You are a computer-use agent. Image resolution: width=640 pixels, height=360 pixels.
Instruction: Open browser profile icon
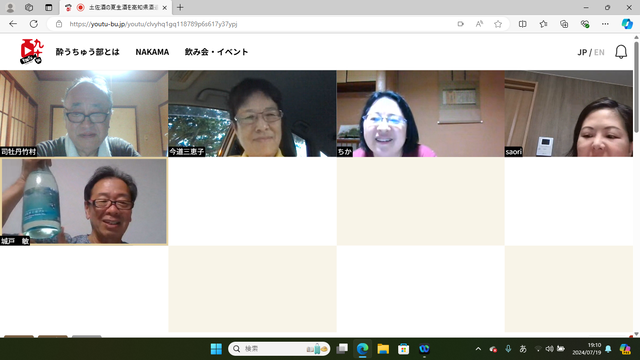pyautogui.click(x=10, y=7)
